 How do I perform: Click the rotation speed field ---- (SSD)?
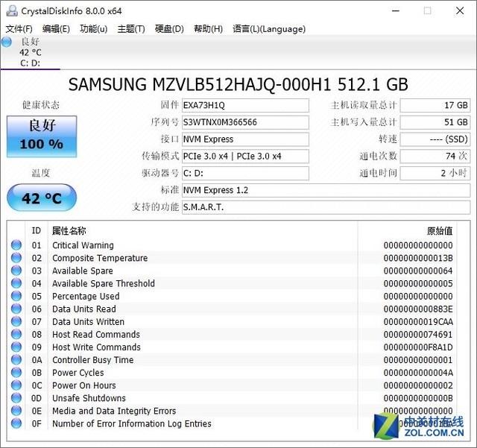pos(435,139)
